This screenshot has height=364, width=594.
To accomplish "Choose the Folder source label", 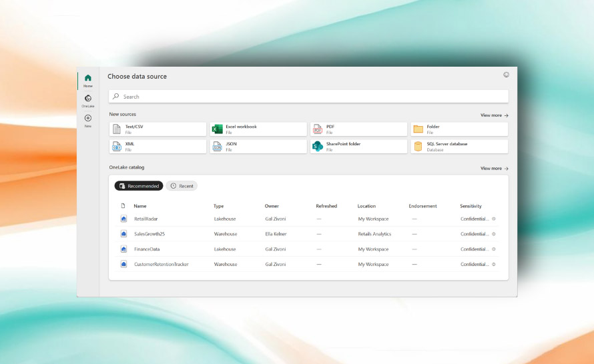I will tap(433, 127).
